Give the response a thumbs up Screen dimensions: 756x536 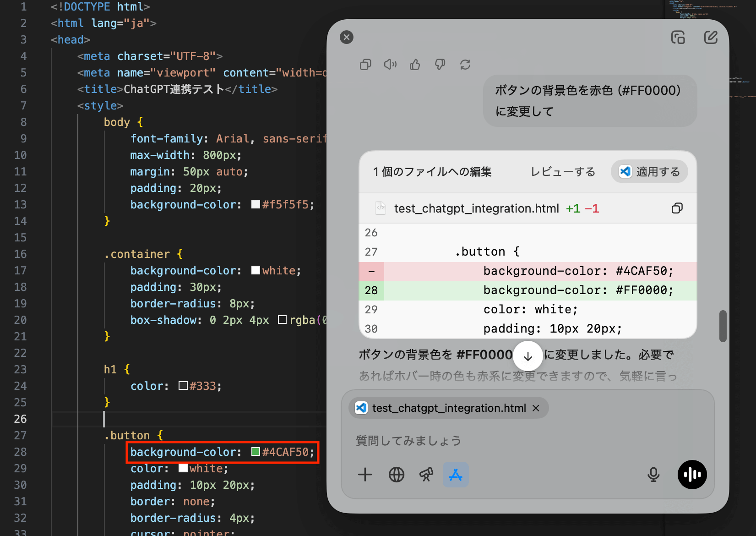tap(415, 65)
